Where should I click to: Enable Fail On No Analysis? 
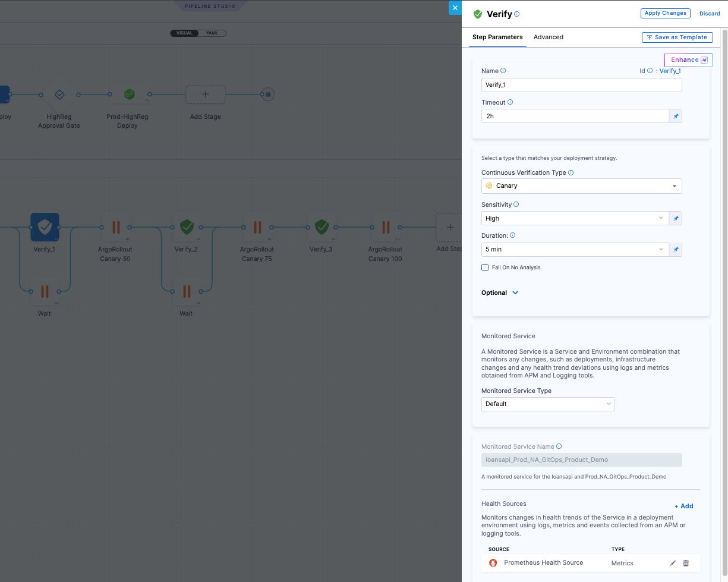485,268
